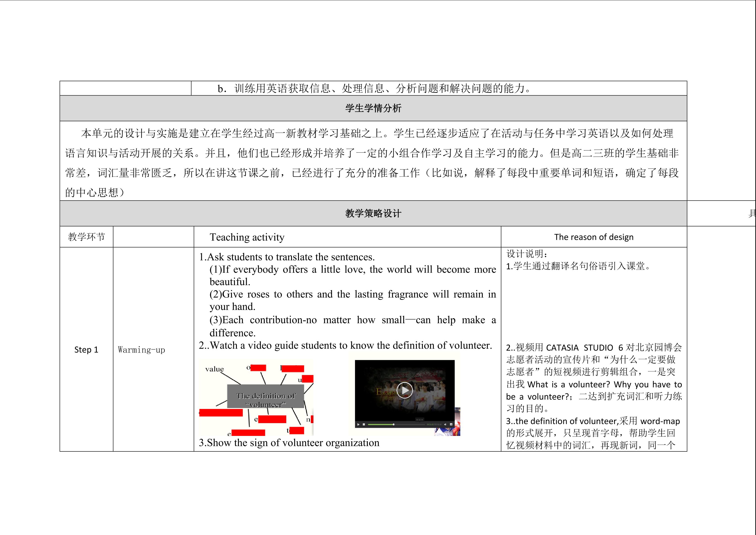
Task: Click the word "value" in the word map
Action: (214, 369)
